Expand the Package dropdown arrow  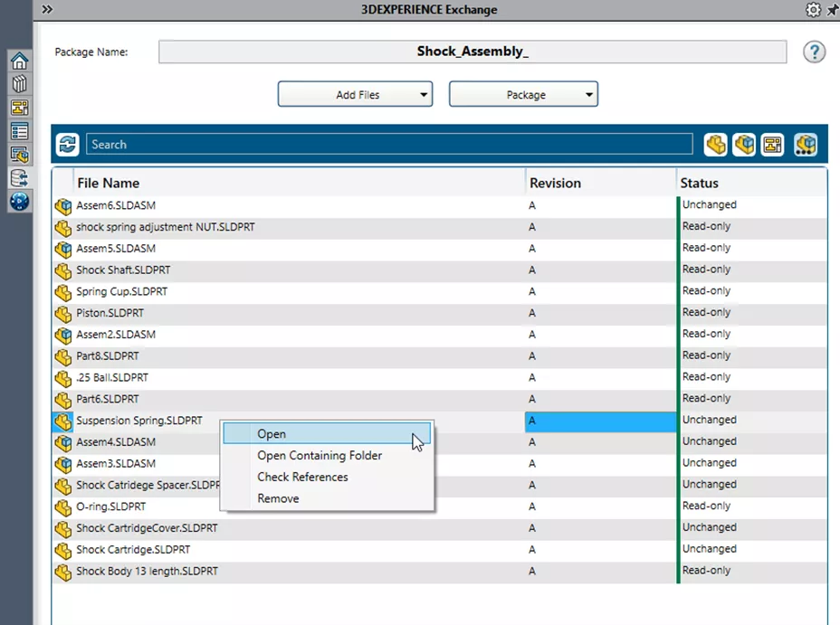click(x=590, y=94)
